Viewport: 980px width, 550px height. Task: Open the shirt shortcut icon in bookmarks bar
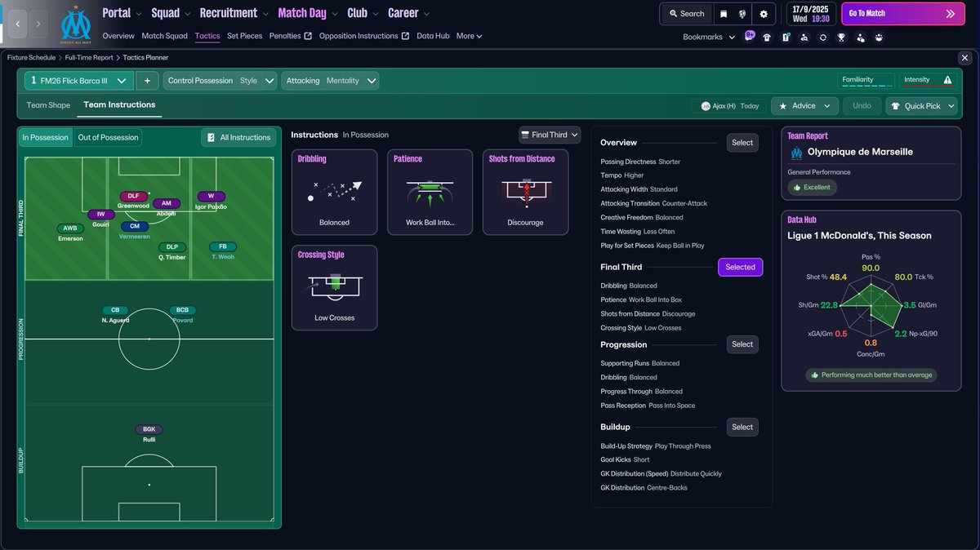[767, 37]
